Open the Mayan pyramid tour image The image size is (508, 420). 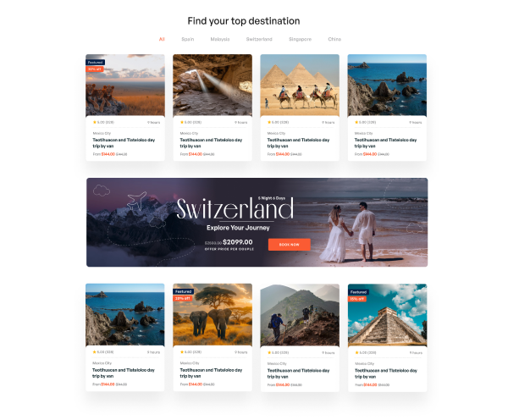[387, 315]
